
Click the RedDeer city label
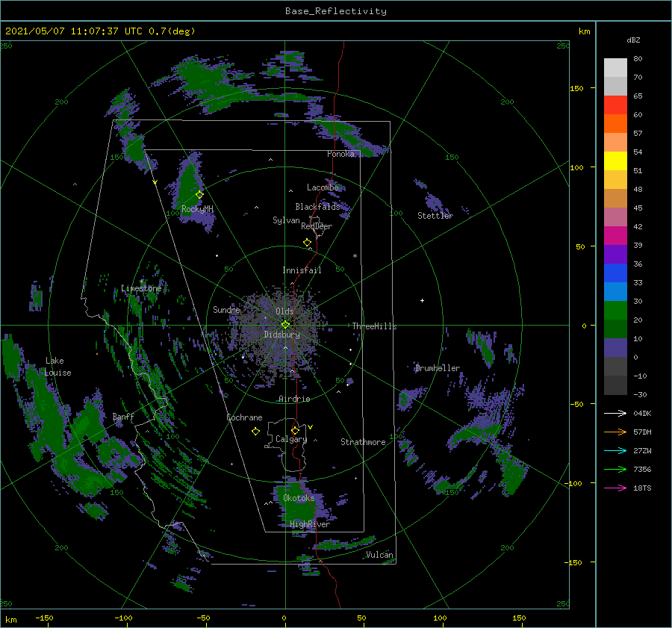click(317, 226)
